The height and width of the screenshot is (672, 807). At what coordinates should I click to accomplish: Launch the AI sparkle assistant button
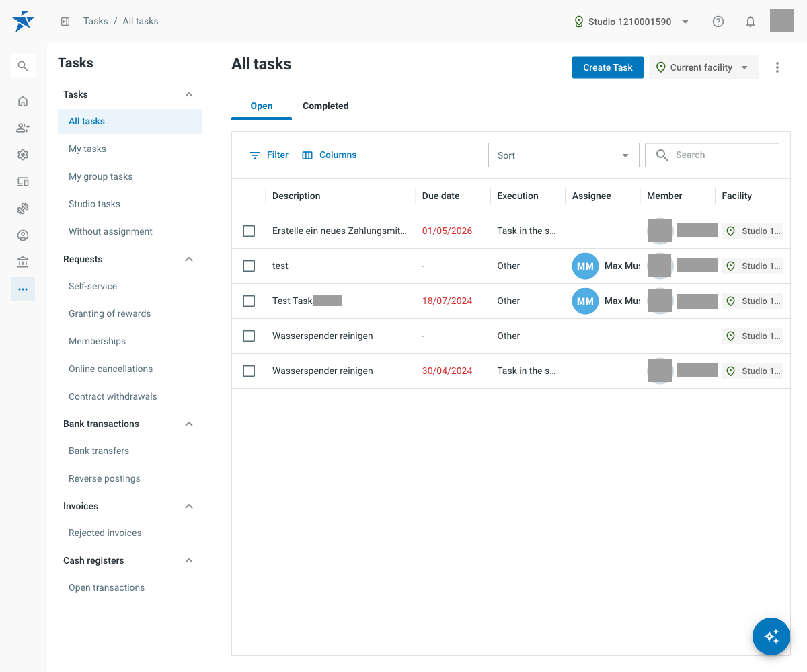pos(771,636)
